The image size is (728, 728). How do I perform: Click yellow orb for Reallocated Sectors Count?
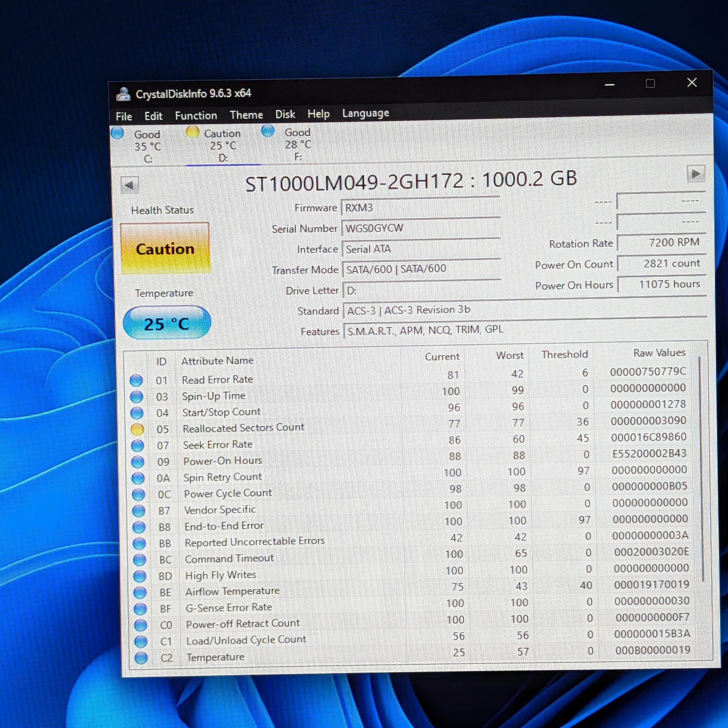pos(137,429)
